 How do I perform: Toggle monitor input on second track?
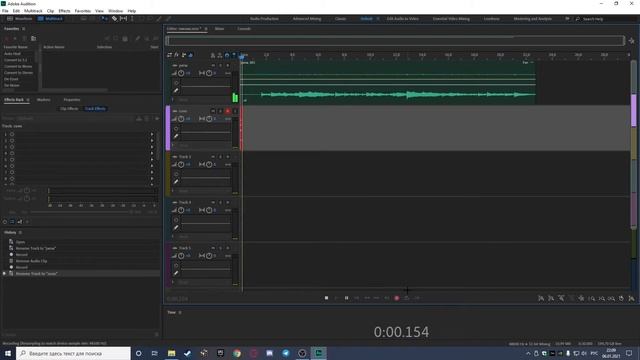(x=235, y=111)
